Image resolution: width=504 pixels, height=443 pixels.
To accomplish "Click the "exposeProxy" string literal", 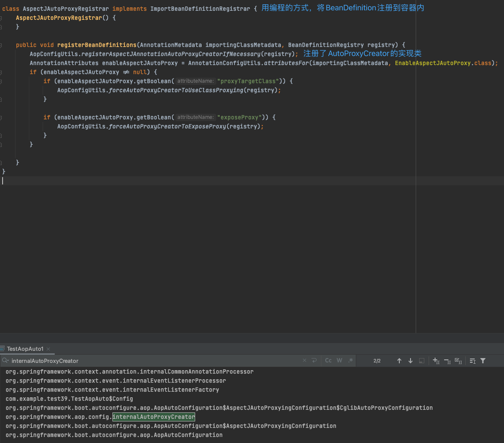I will (x=240, y=117).
